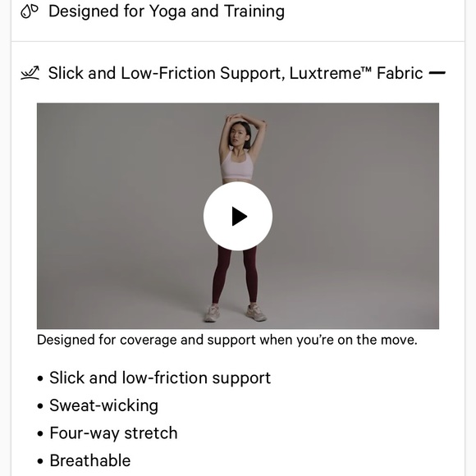Click the water droplets icon beside Yoga heading
Screen dimensions: 476x476
[x=30, y=11]
